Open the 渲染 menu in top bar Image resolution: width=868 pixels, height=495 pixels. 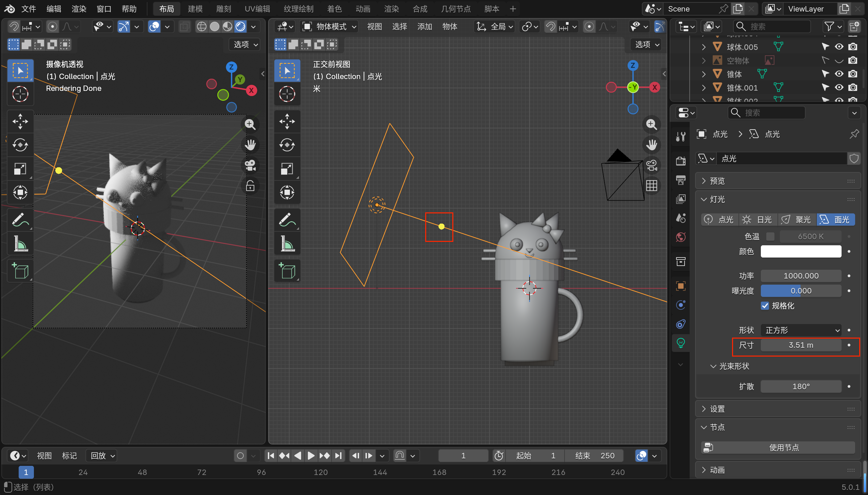click(x=79, y=9)
